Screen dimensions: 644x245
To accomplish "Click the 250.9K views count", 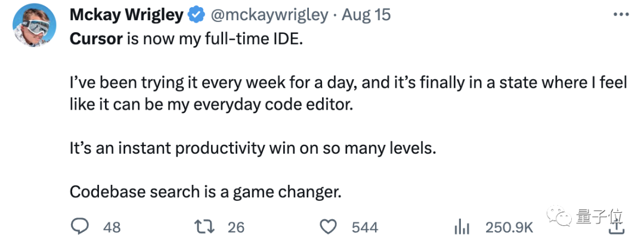I will tap(509, 227).
